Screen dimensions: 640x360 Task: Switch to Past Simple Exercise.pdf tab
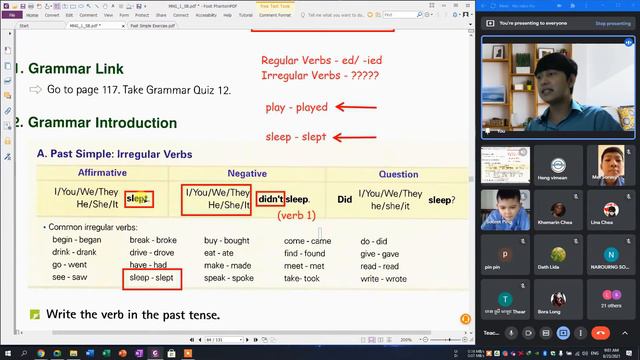pyautogui.click(x=153, y=26)
